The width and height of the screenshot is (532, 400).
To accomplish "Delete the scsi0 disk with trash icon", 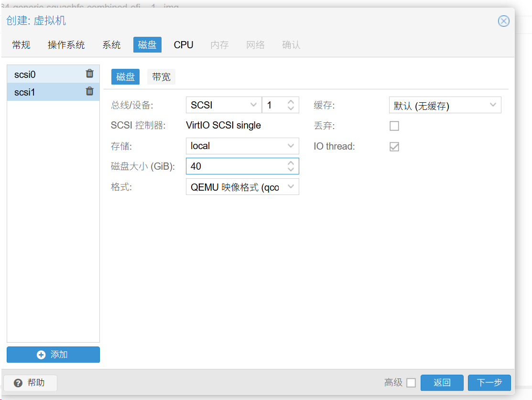I will click(89, 74).
